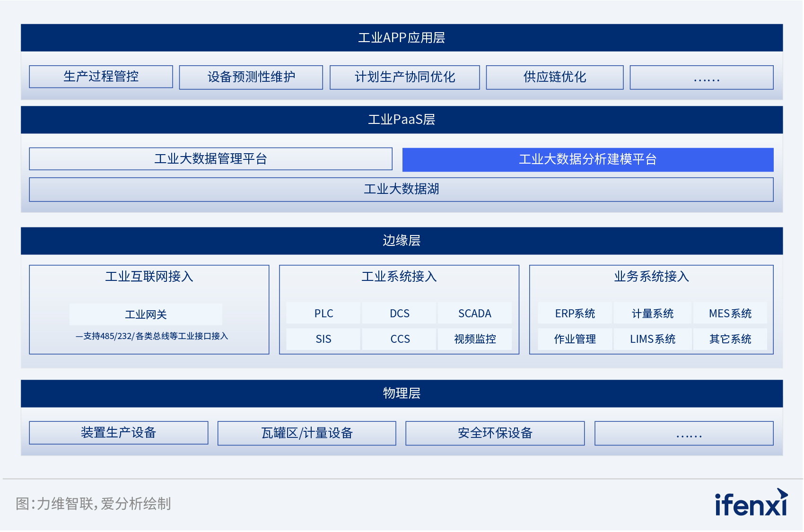The width and height of the screenshot is (804, 532).
Task: Select the SIS cell
Action: (323, 339)
